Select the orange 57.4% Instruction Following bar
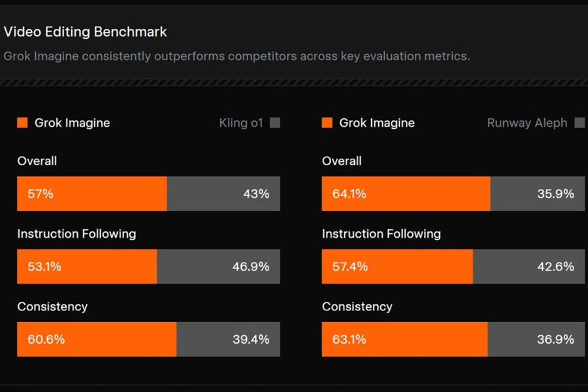The height and width of the screenshot is (392, 588). (x=397, y=267)
